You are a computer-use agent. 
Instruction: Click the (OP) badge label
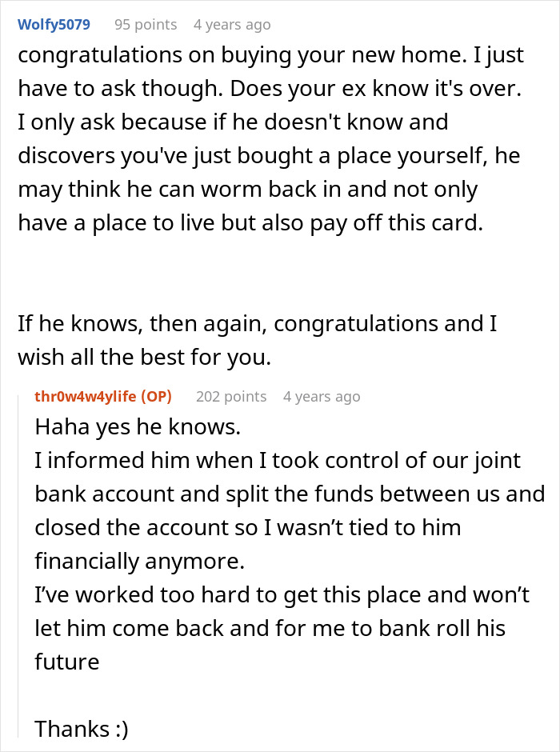click(x=155, y=397)
